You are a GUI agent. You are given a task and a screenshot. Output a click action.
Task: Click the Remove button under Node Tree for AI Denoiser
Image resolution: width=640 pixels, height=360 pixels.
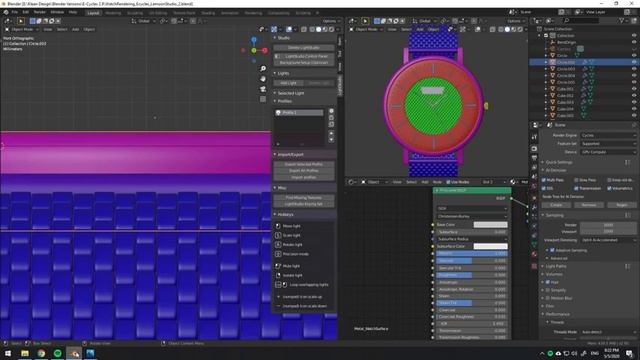point(589,205)
